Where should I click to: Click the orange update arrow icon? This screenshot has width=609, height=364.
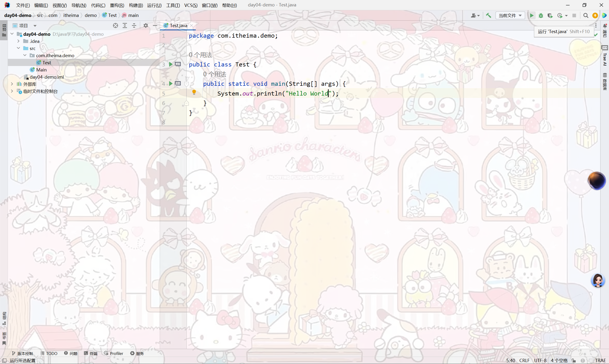595,15
